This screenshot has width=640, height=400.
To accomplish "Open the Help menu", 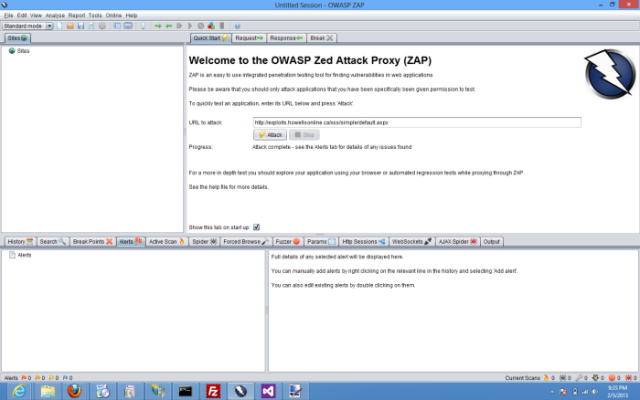I will click(x=131, y=15).
